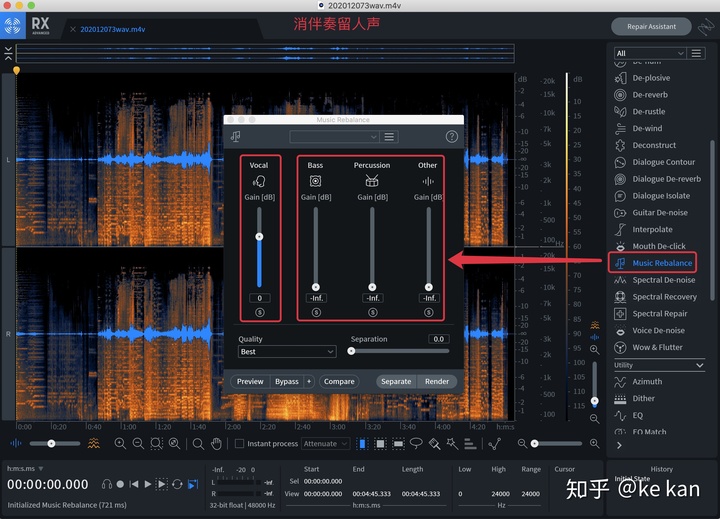Screen dimensions: 720x519
Task: Open the Azimuth utility
Action: coord(638,382)
